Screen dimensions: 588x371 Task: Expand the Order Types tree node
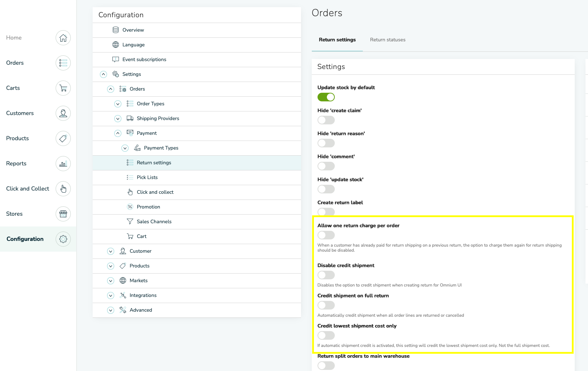pos(118,104)
